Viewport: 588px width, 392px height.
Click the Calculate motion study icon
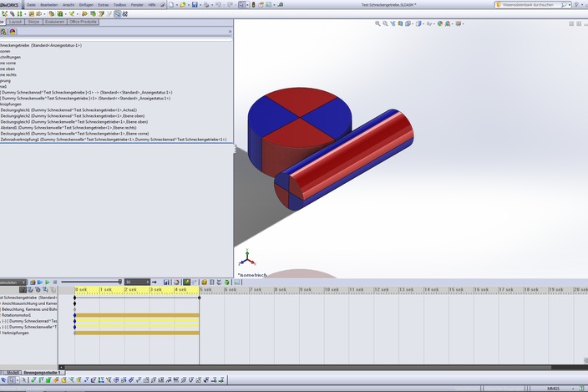[30, 283]
